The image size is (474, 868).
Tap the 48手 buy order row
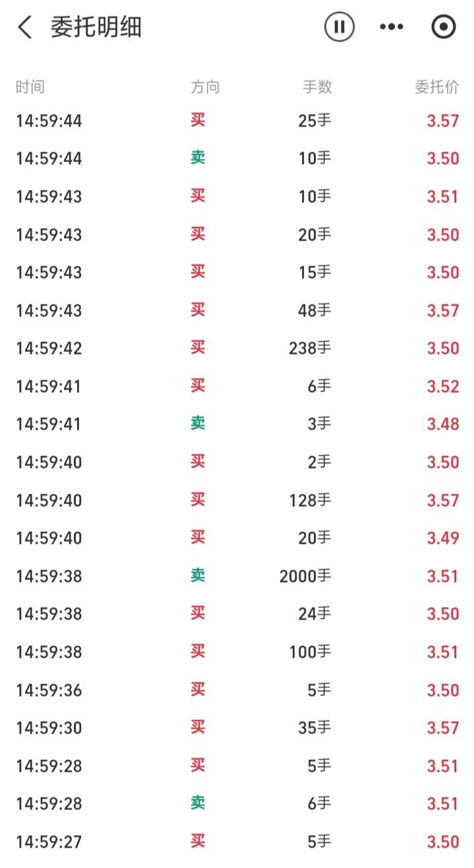[x=237, y=310]
